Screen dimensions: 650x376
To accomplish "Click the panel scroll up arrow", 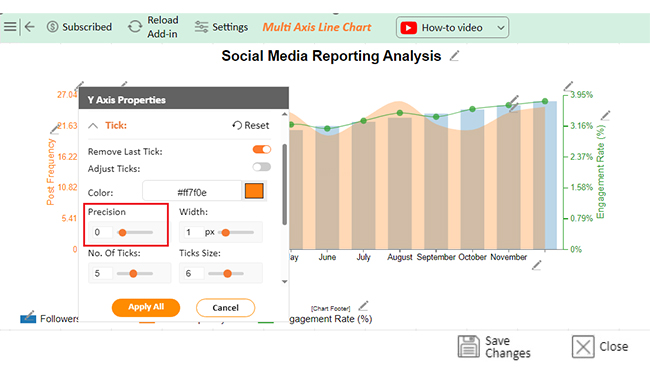I will pos(284,114).
